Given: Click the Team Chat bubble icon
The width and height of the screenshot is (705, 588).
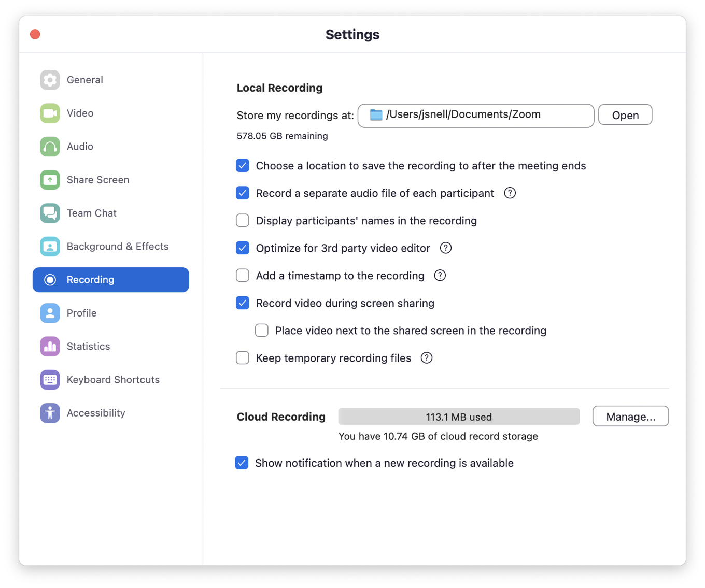Looking at the screenshot, I should tap(50, 213).
